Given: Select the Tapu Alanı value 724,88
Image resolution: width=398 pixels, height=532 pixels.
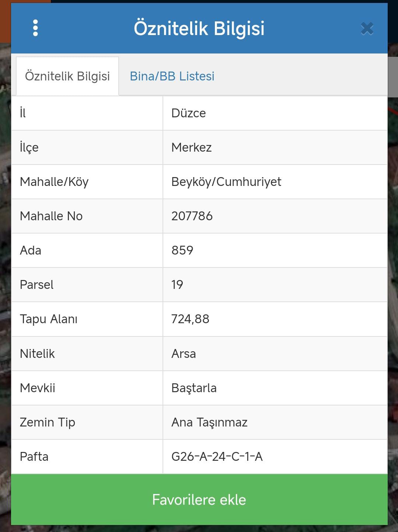Looking at the screenshot, I should (x=190, y=319).
